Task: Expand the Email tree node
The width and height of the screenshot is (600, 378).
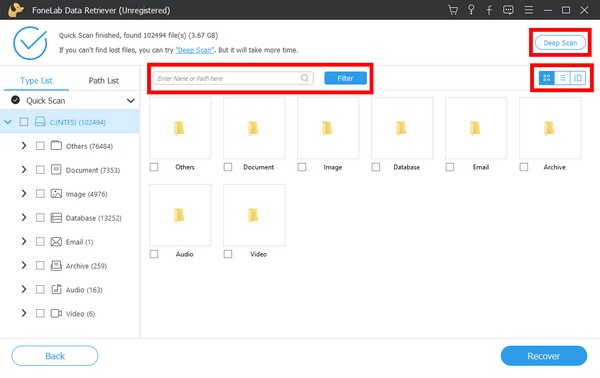Action: [24, 241]
